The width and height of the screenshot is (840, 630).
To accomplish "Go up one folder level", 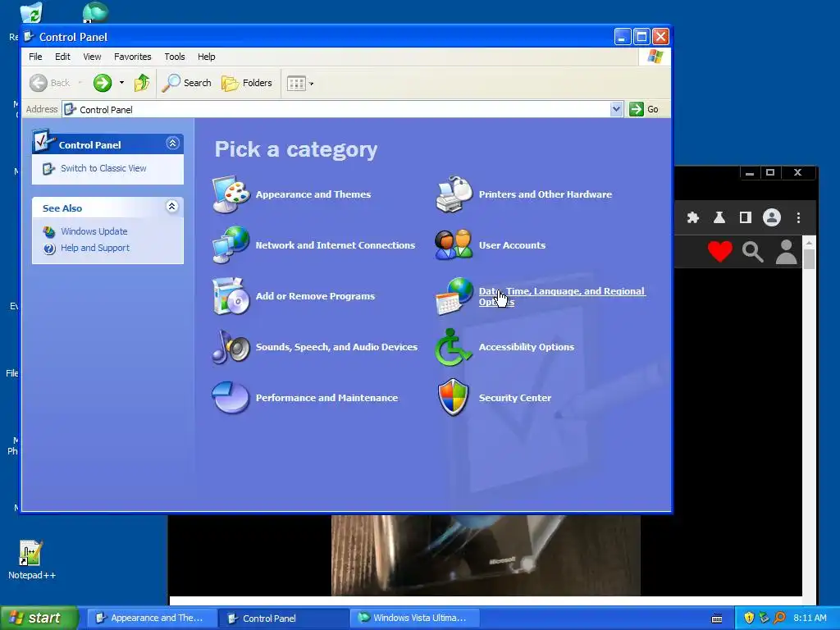I will 142,83.
